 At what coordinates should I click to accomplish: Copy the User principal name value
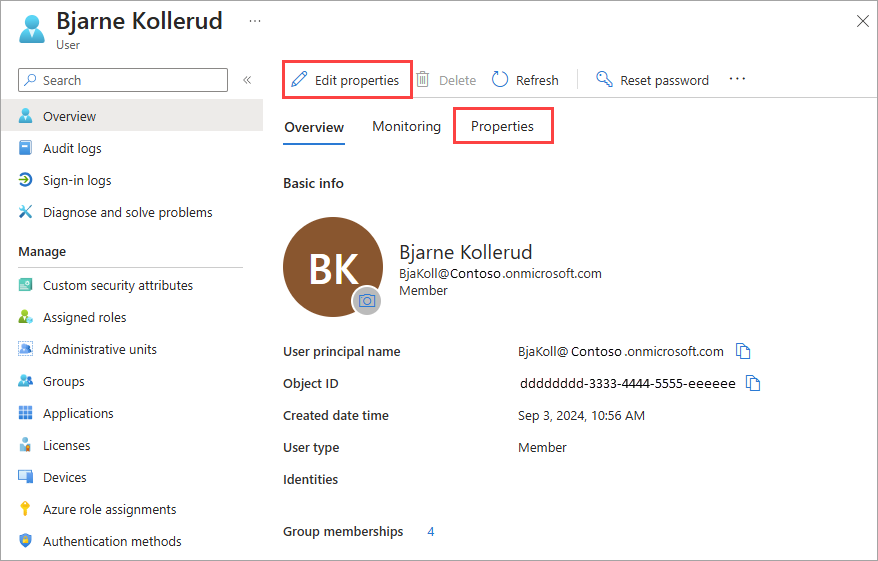tap(742, 351)
